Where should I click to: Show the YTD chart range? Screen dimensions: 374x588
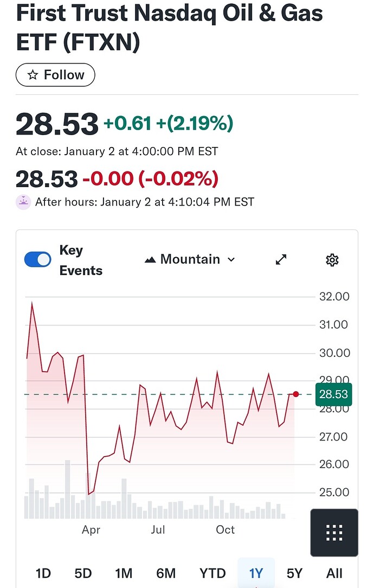212,573
